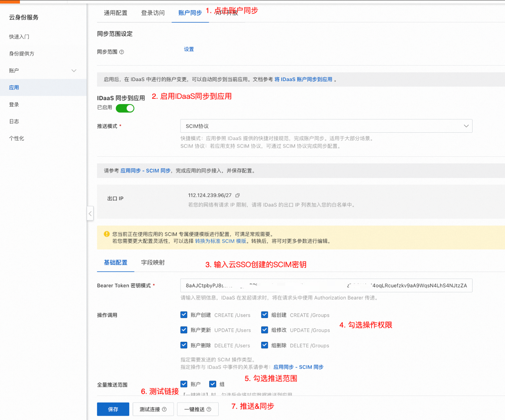Open the 应用同步 - SCIM 同步 link after 请参考
This screenshot has height=420, width=505.
pyautogui.click(x=146, y=171)
